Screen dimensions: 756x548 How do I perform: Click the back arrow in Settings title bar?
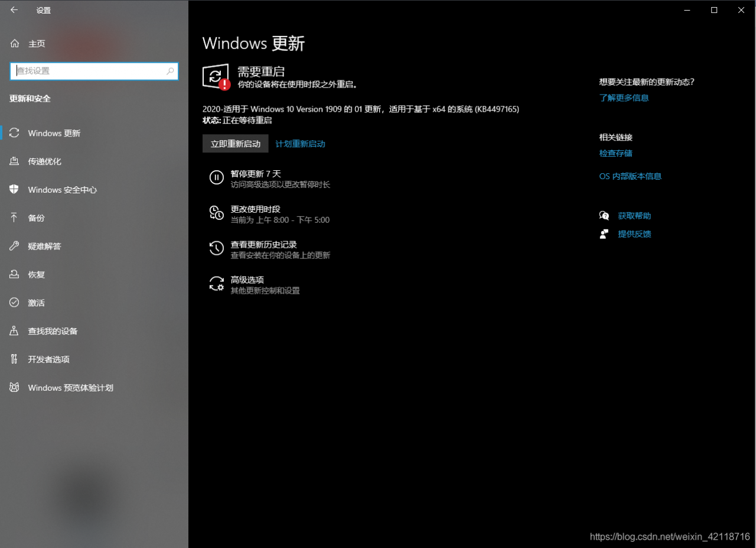click(x=14, y=10)
